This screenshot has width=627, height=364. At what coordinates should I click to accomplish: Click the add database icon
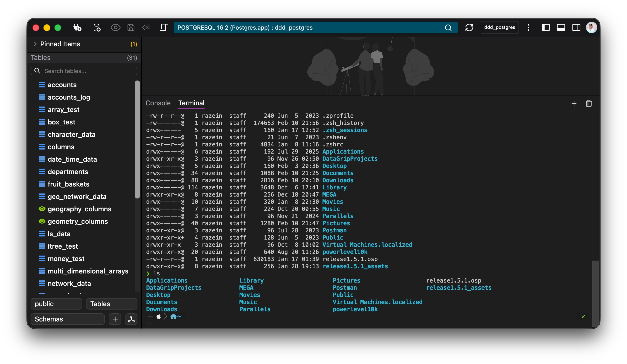[97, 28]
